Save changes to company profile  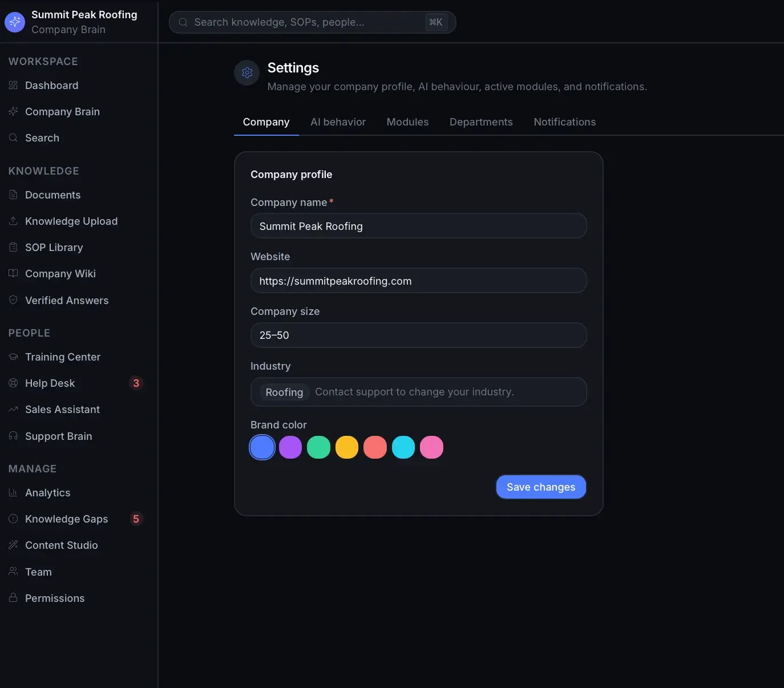point(541,487)
